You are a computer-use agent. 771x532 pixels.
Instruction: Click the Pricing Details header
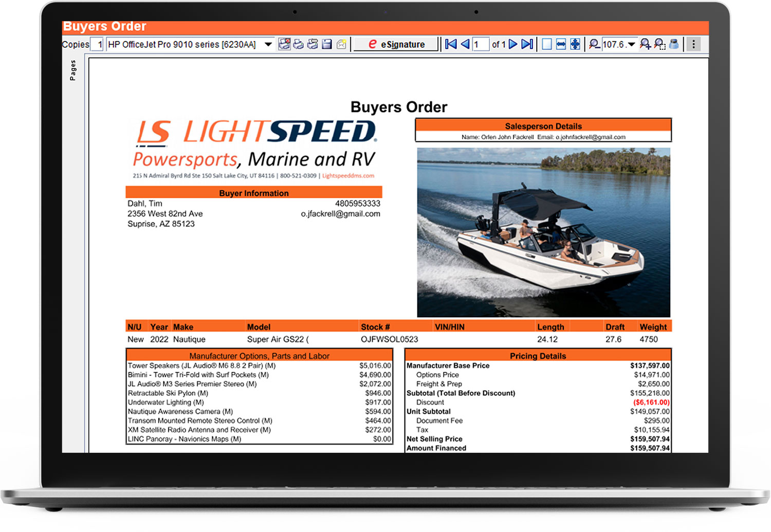(x=538, y=356)
